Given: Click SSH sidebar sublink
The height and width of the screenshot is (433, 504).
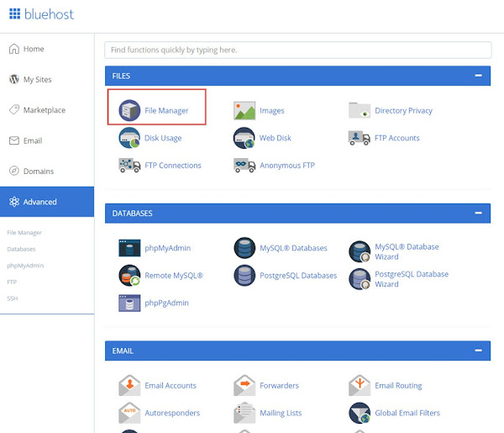Looking at the screenshot, I should click(x=13, y=298).
